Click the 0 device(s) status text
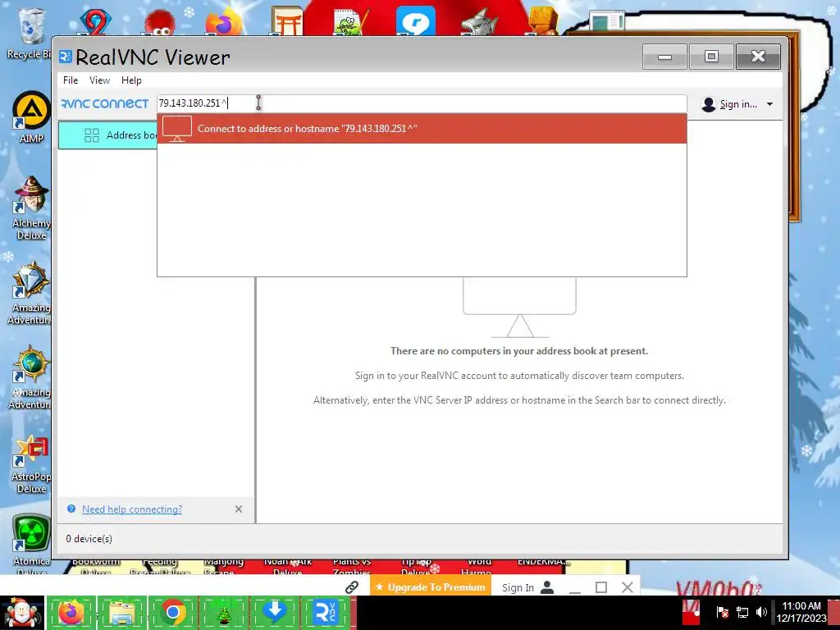Image resolution: width=840 pixels, height=630 pixels. 89,538
